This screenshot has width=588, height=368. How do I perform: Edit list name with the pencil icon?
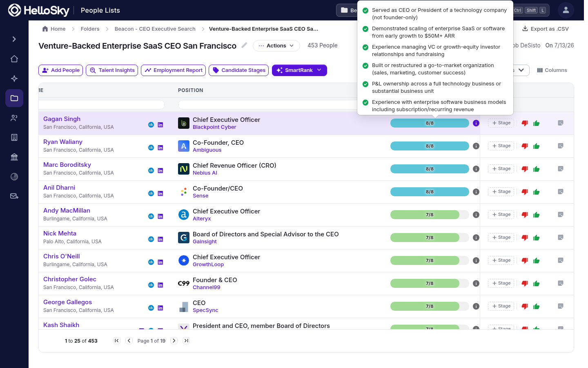(244, 45)
